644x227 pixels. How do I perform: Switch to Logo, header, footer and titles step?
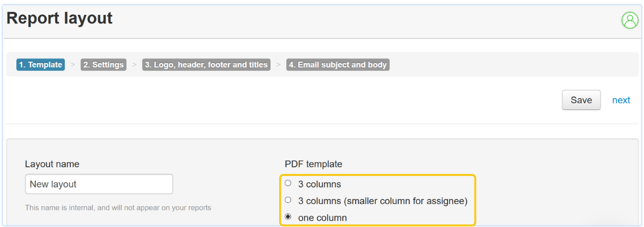pyautogui.click(x=206, y=65)
